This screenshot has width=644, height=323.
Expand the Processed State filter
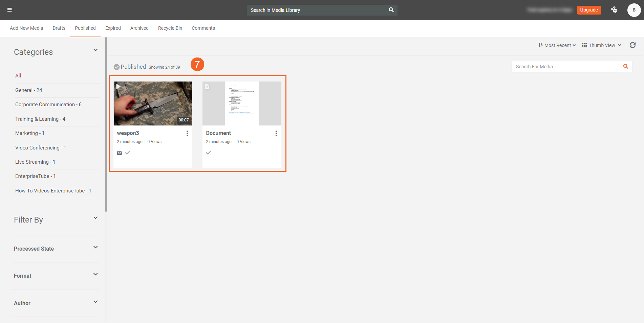tap(95, 248)
